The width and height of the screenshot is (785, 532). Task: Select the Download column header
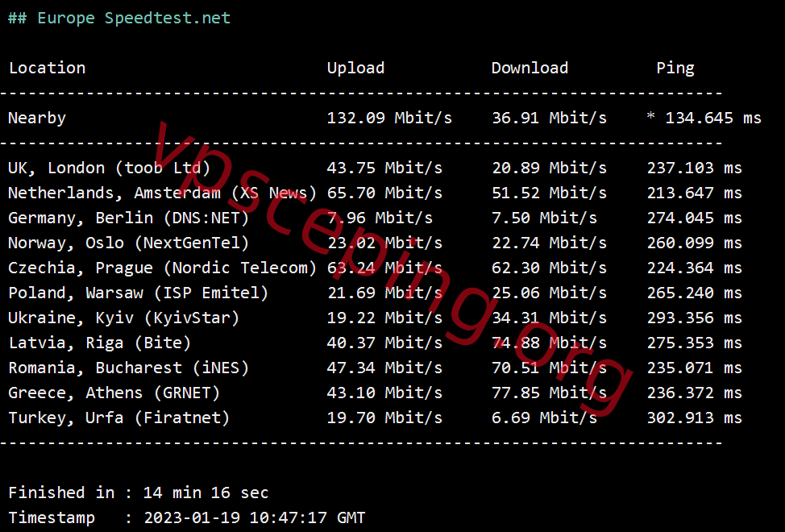(530, 68)
